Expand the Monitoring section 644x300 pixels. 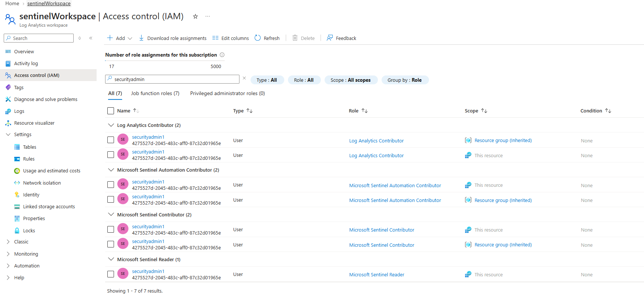[8, 254]
